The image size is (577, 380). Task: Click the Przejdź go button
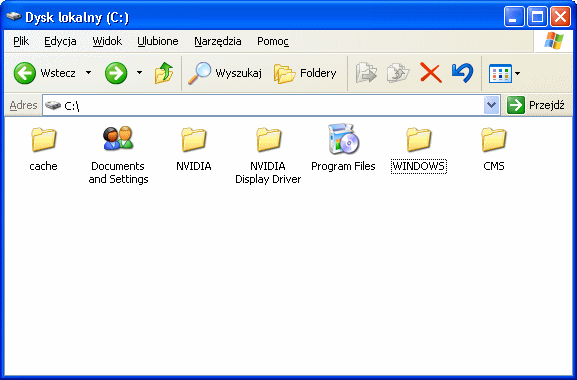point(536,105)
